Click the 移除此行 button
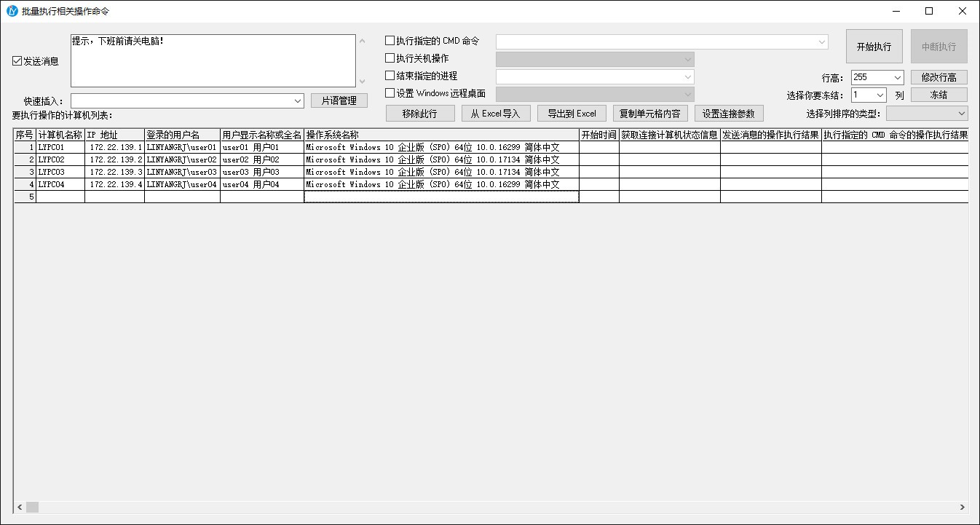This screenshot has height=525, width=980. [x=419, y=114]
